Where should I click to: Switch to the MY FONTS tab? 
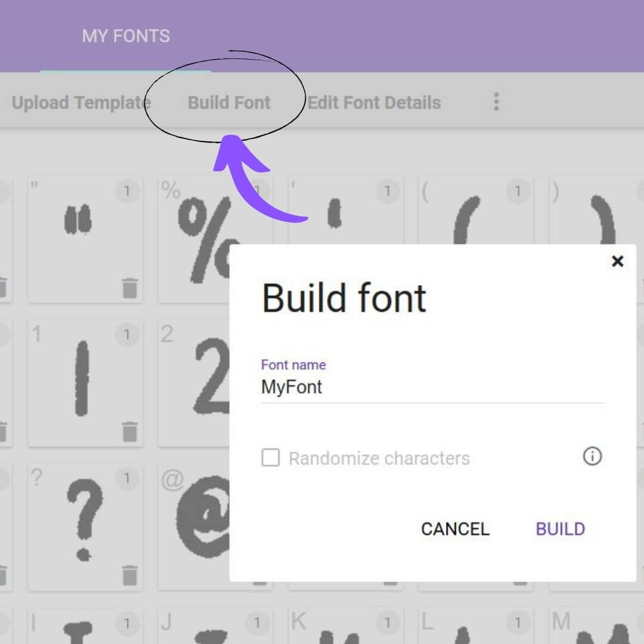coord(125,36)
